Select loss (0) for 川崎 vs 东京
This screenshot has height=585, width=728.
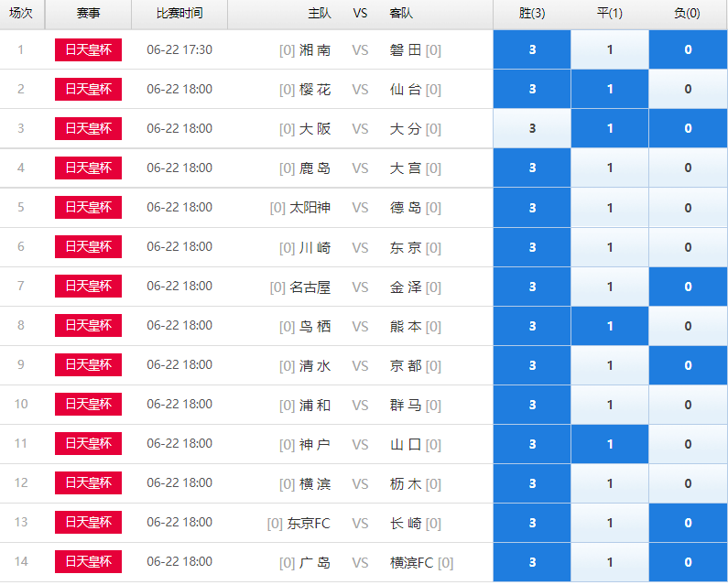[688, 247]
